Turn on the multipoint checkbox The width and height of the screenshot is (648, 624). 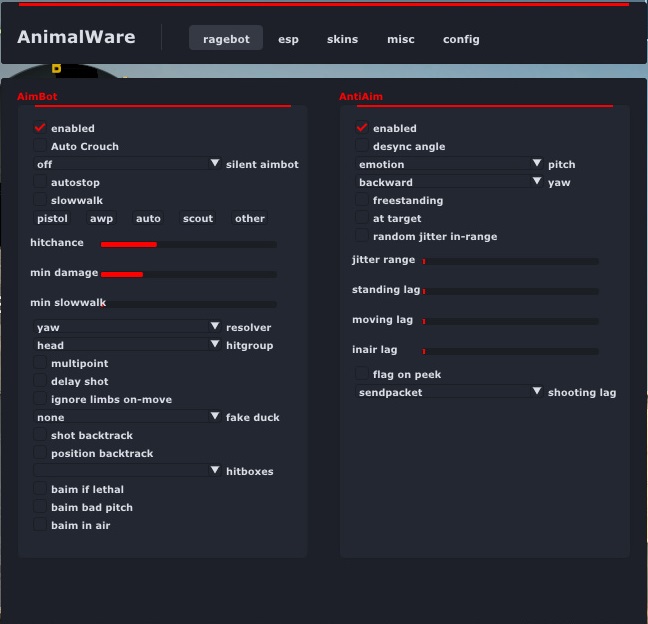tap(40, 362)
